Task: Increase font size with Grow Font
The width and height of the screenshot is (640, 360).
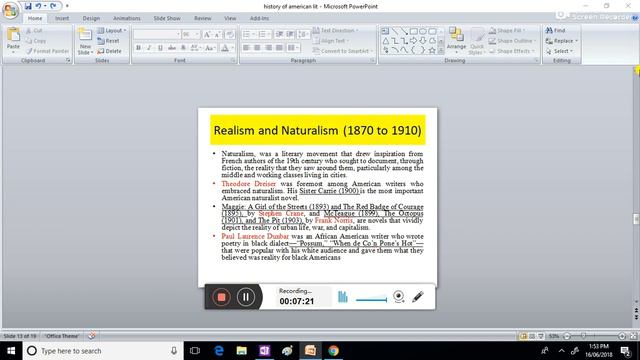Action: pyautogui.click(x=207, y=35)
